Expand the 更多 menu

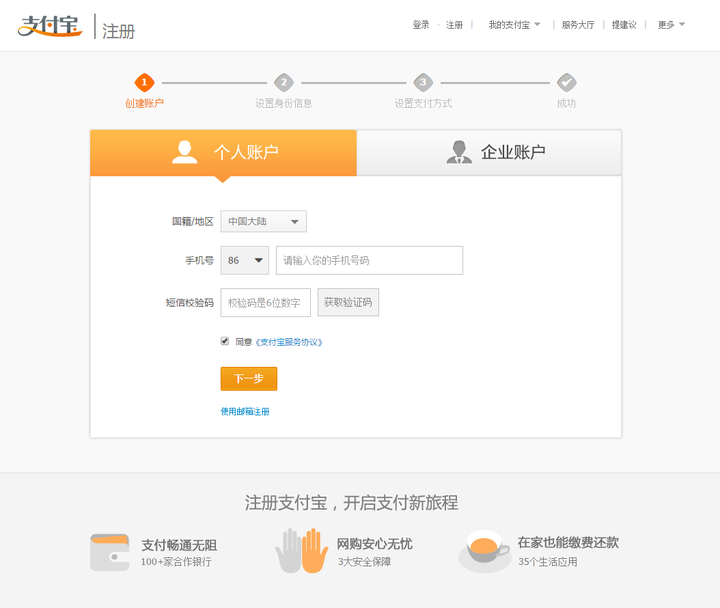tap(671, 25)
